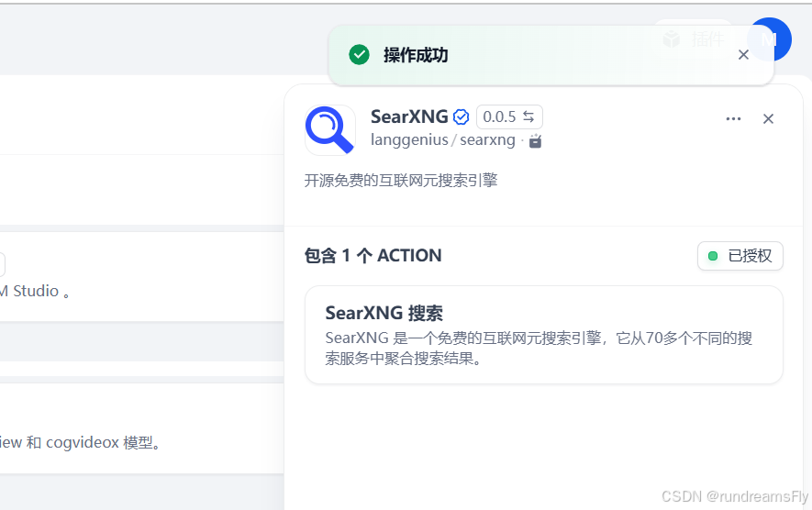Click the 已授权 authorization button

point(740,256)
